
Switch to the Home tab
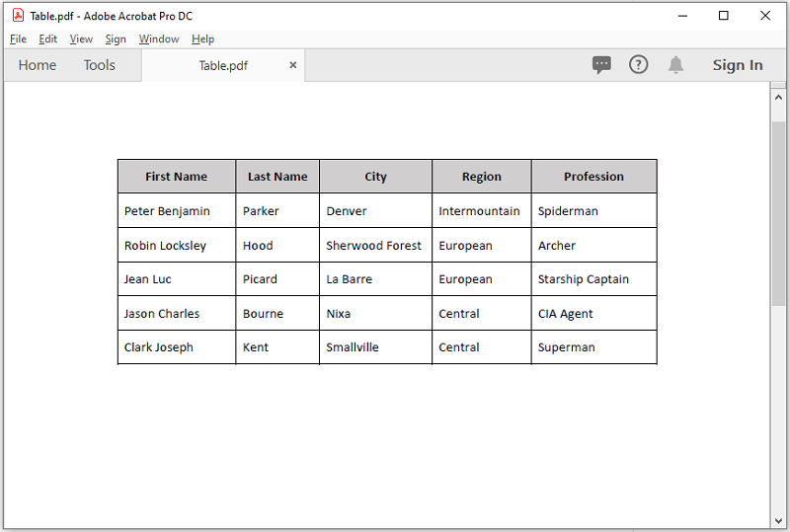tap(38, 65)
